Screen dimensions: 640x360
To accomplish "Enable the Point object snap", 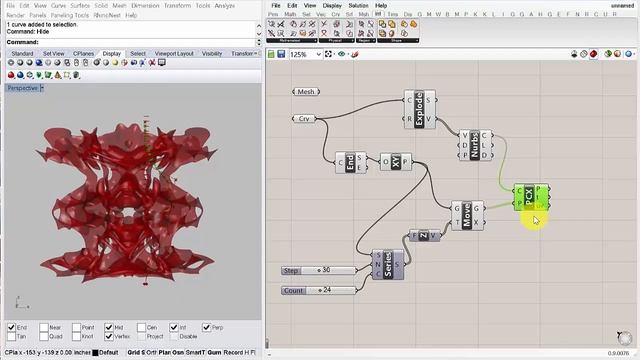I will (x=76, y=327).
